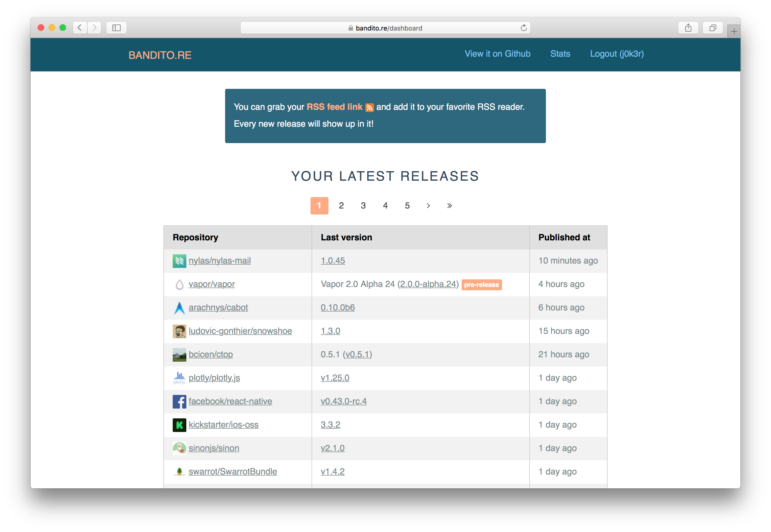Click Logout (j0k3r) in header
The height and width of the screenshot is (532, 771).
(x=617, y=54)
